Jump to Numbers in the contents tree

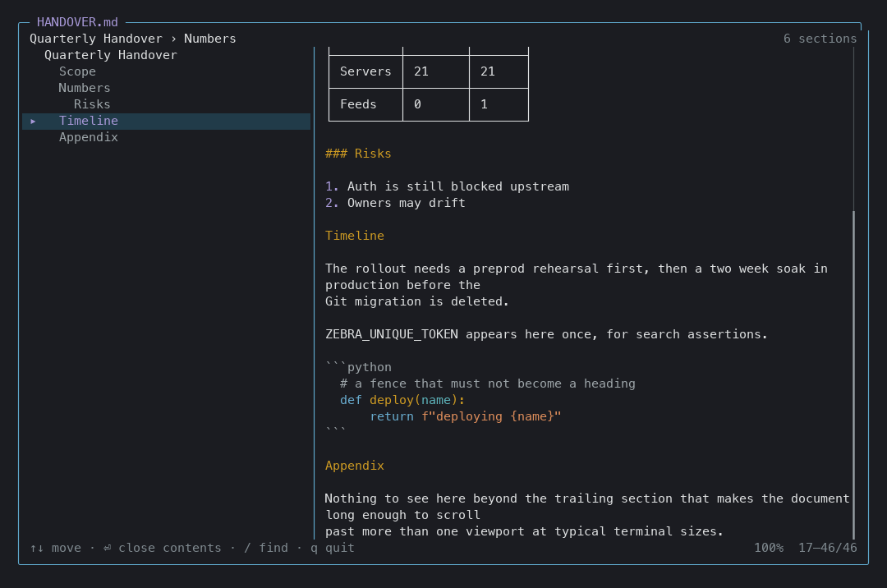click(x=85, y=88)
